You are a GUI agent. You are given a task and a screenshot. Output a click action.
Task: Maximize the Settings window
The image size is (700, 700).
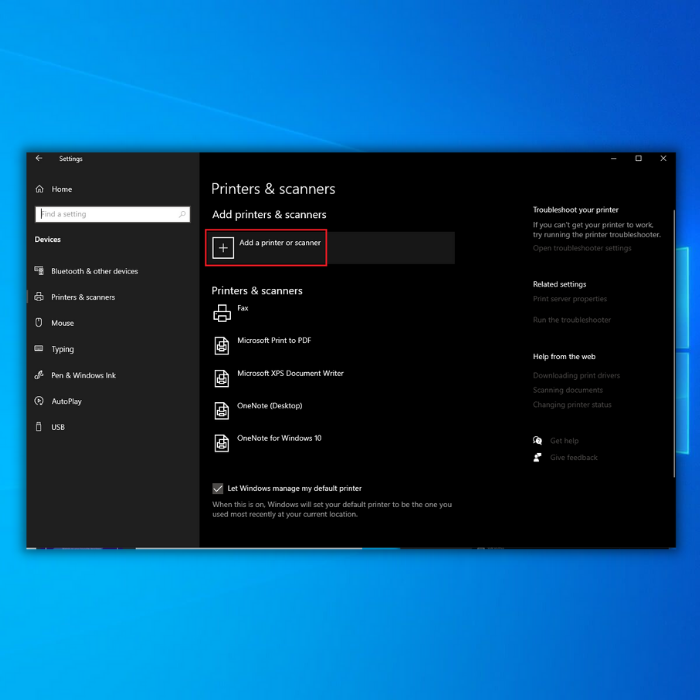[639, 158]
